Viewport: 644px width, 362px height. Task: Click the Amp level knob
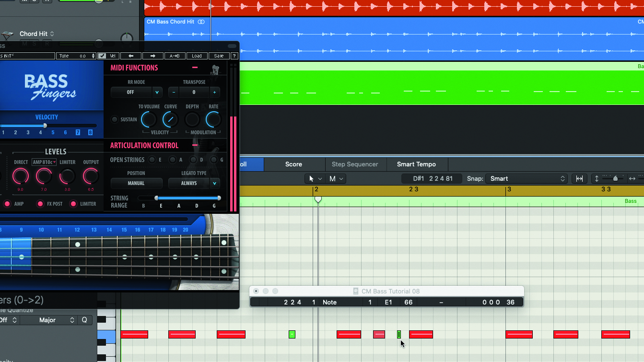44,176
